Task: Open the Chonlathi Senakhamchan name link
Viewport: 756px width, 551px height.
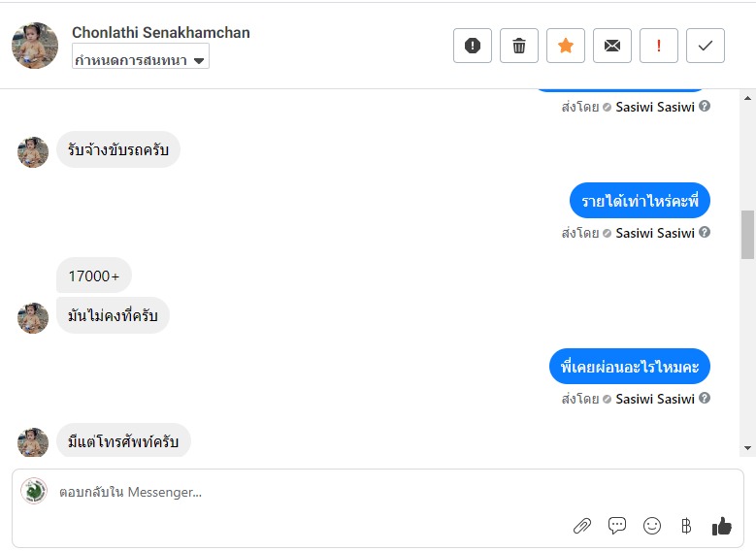Action: [x=161, y=33]
